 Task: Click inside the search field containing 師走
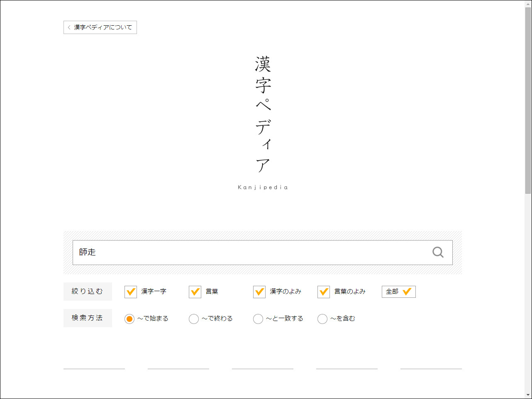click(207, 252)
